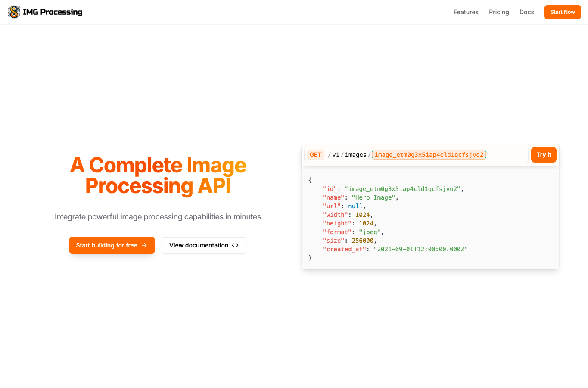Viewport: 588px width, 388px height.
Task: Click the null url value
Action: pos(355,206)
